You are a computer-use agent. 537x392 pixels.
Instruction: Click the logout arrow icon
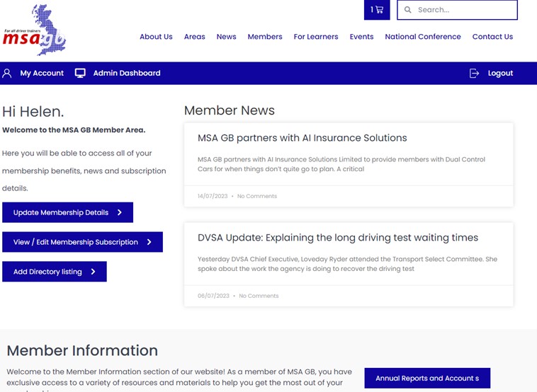[x=474, y=73]
